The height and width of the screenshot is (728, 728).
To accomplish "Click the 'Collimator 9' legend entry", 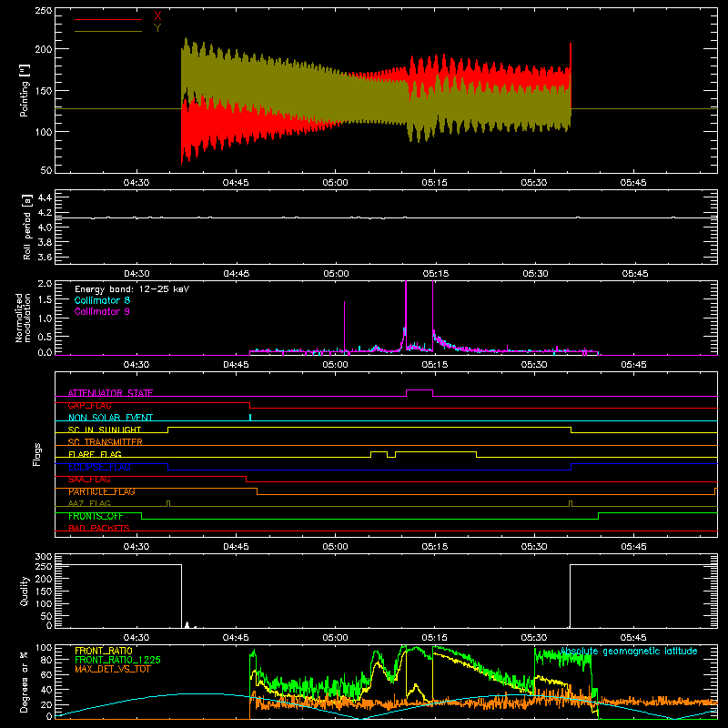I will tap(102, 311).
